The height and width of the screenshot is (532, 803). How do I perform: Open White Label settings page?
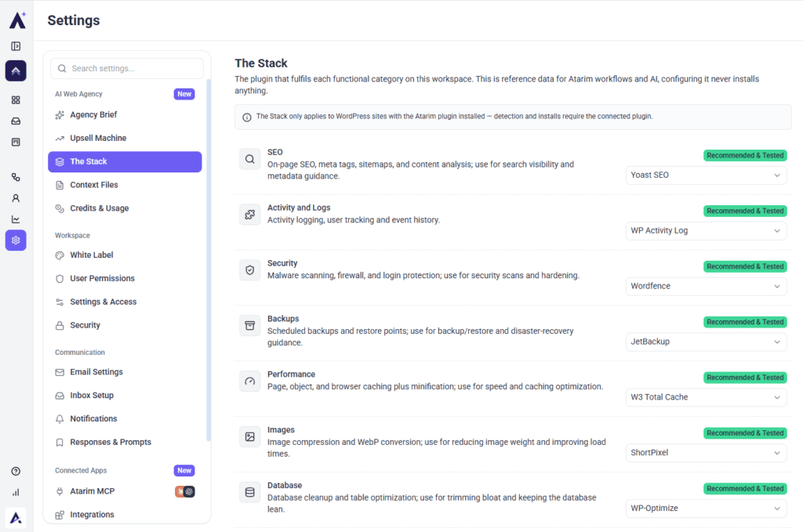(x=125, y=255)
